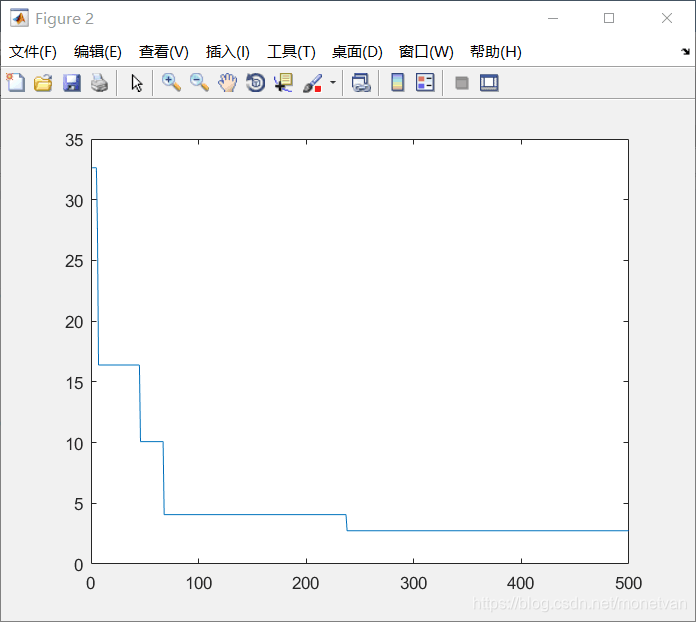Expand the Brush color dropdown arrow

332,83
